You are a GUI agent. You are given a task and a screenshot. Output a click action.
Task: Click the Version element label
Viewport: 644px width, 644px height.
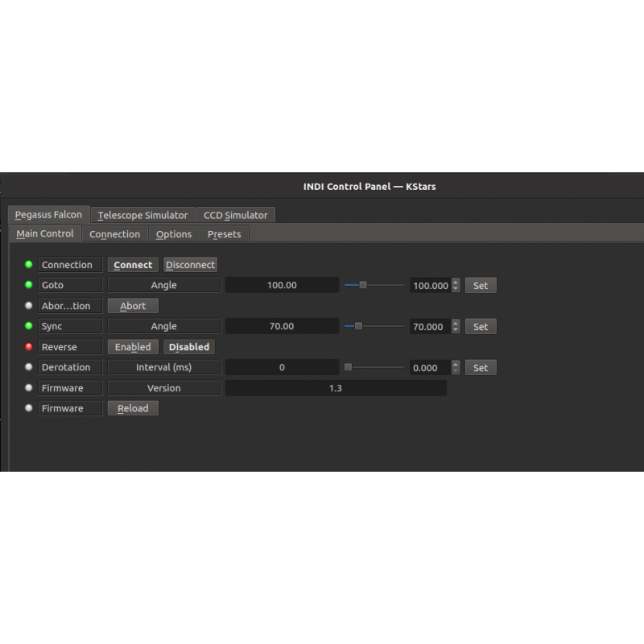tap(164, 388)
